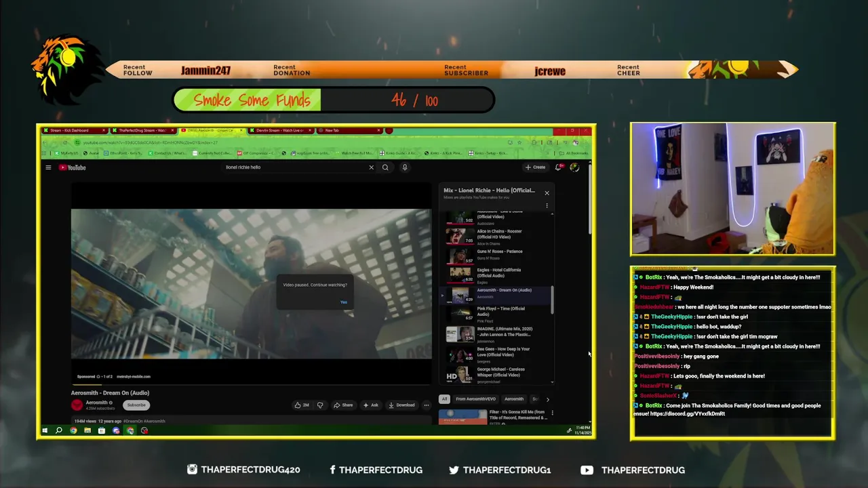
Task: Open the mix playlist three-dot options
Action: (x=547, y=205)
